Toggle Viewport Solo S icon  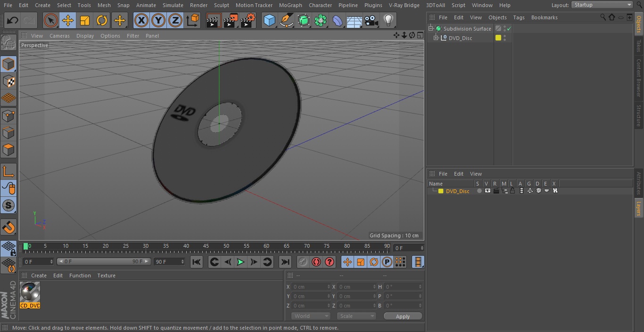(x=8, y=205)
